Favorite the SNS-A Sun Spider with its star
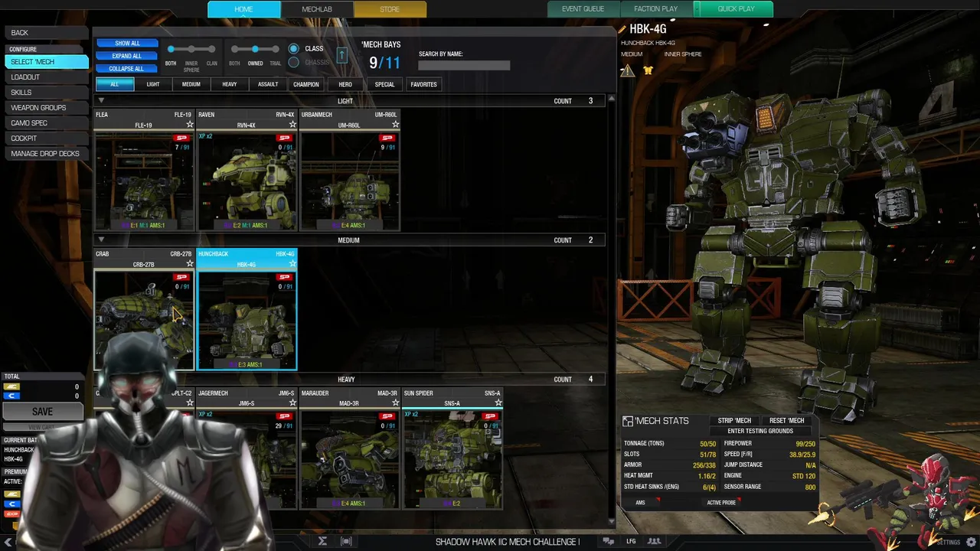Screen dimensions: 980x551 click(498, 403)
